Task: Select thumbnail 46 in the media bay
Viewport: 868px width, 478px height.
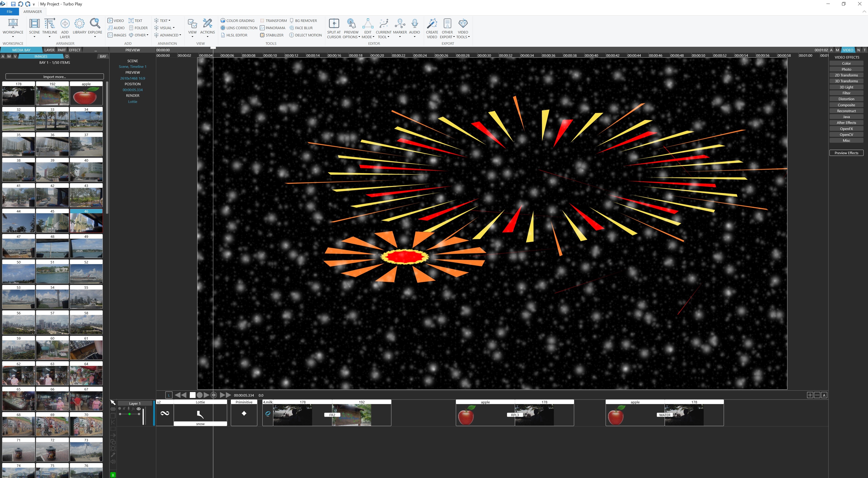Action: tap(86, 222)
